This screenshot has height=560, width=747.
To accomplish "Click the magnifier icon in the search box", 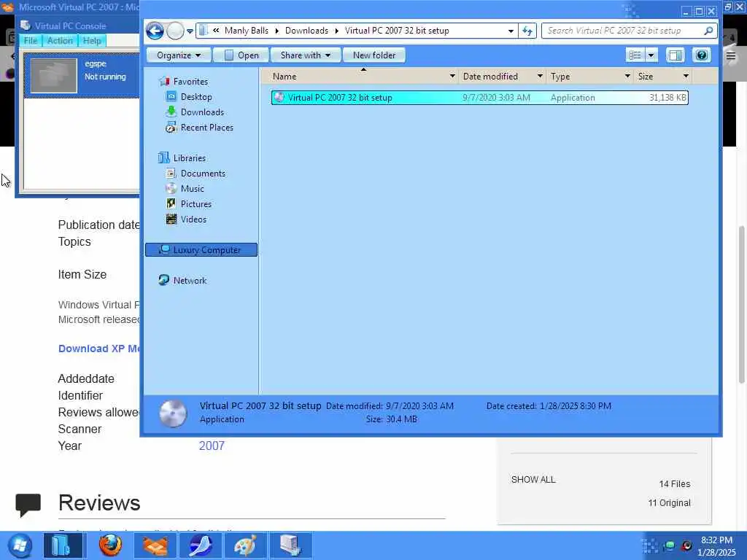I will [708, 31].
